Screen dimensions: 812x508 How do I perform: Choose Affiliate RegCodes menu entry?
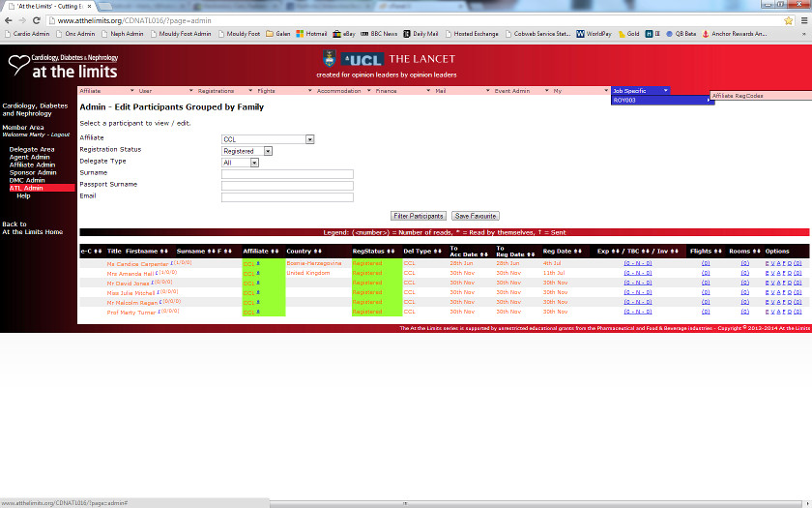click(762, 96)
